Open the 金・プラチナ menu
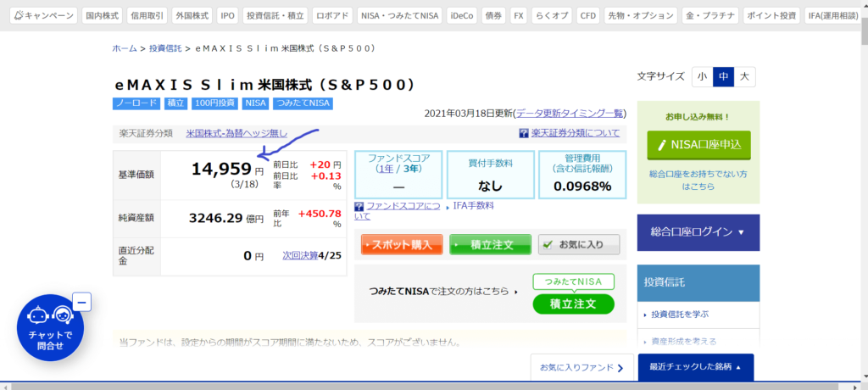This screenshot has width=868, height=390. click(710, 15)
